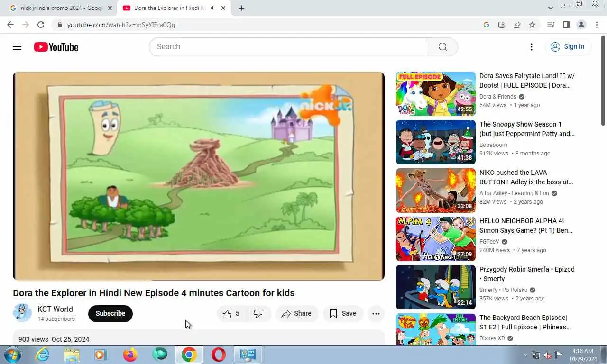
Task: Open The Backyard Beach Episode title
Action: (x=525, y=322)
